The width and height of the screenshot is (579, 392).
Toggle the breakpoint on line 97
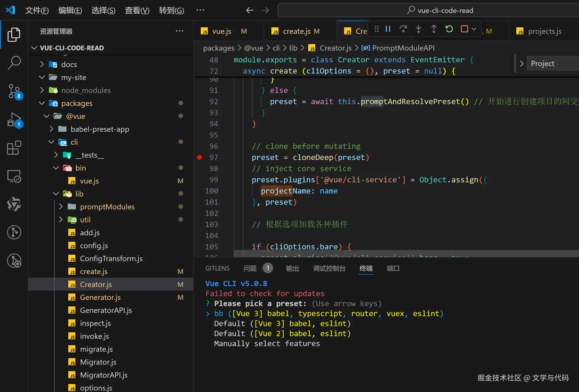[199, 157]
